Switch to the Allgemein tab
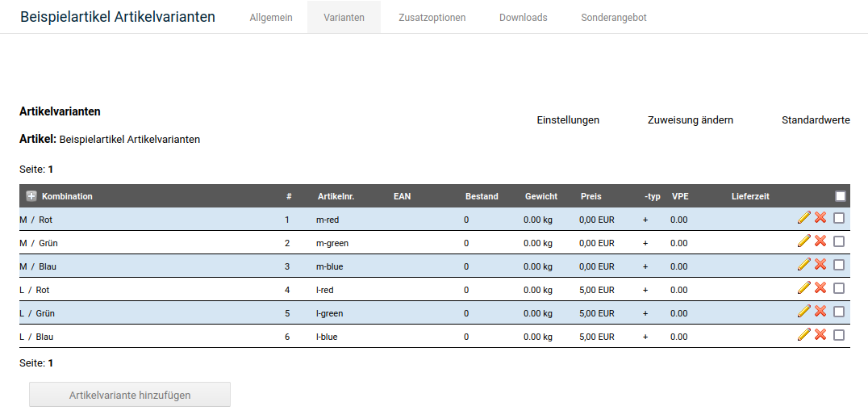Viewport: 868px width, 419px height. [x=271, y=17]
